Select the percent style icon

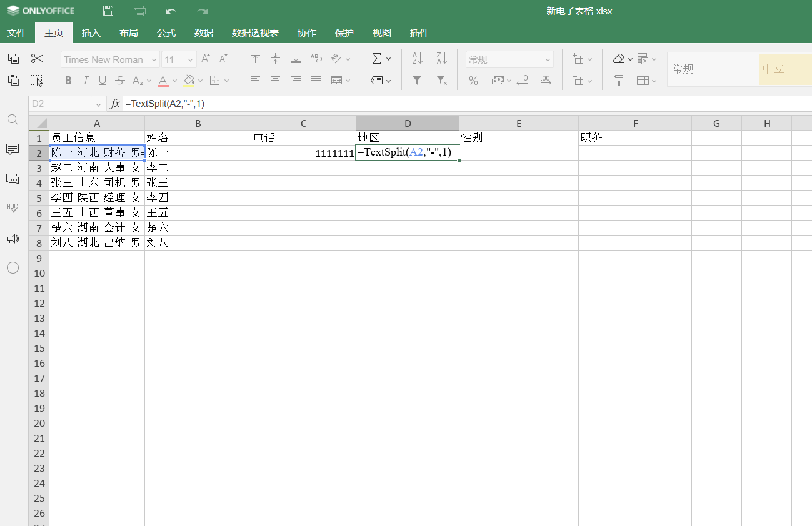click(473, 81)
